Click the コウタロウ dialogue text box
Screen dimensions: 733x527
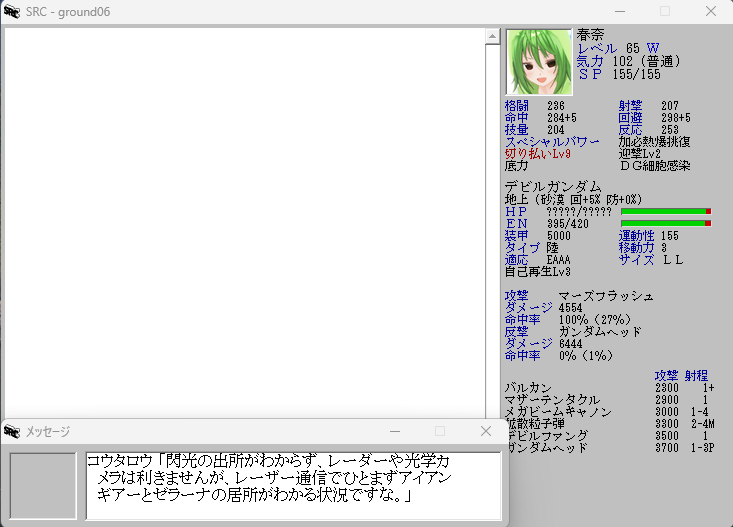click(x=293, y=485)
